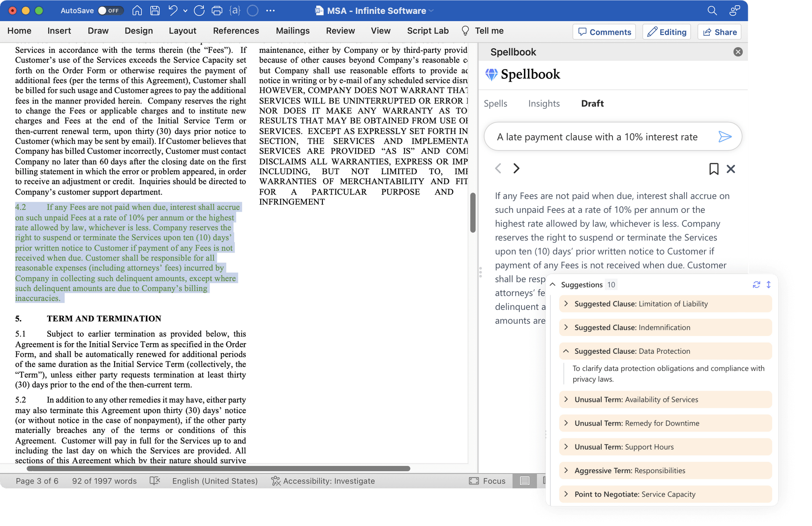Redo the last action
Image resolution: width=812 pixels, height=526 pixels.
[x=199, y=11]
